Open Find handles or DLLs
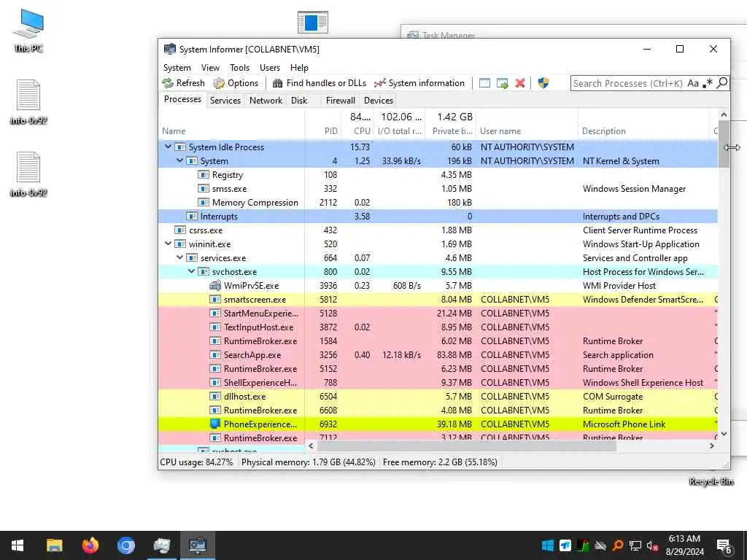 pyautogui.click(x=320, y=83)
